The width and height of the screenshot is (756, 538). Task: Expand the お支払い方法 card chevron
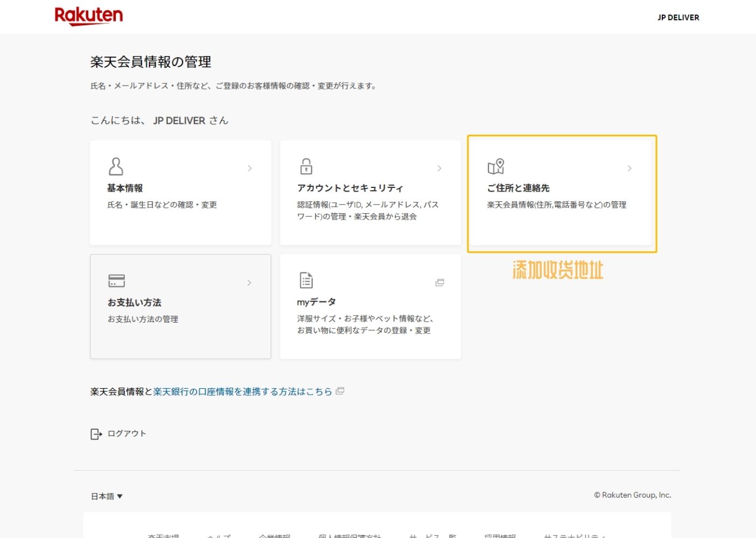(249, 282)
